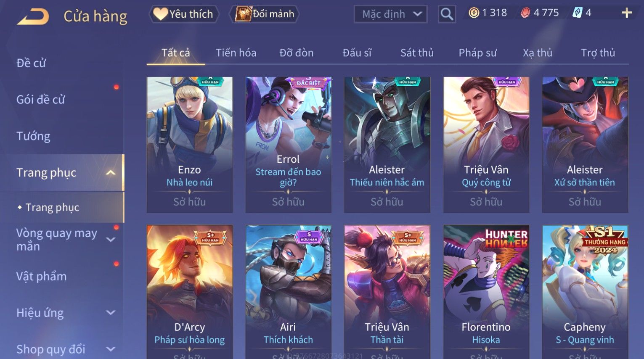Expand the Hiệu ứng sidebar section
The width and height of the screenshot is (644, 359).
pyautogui.click(x=111, y=313)
